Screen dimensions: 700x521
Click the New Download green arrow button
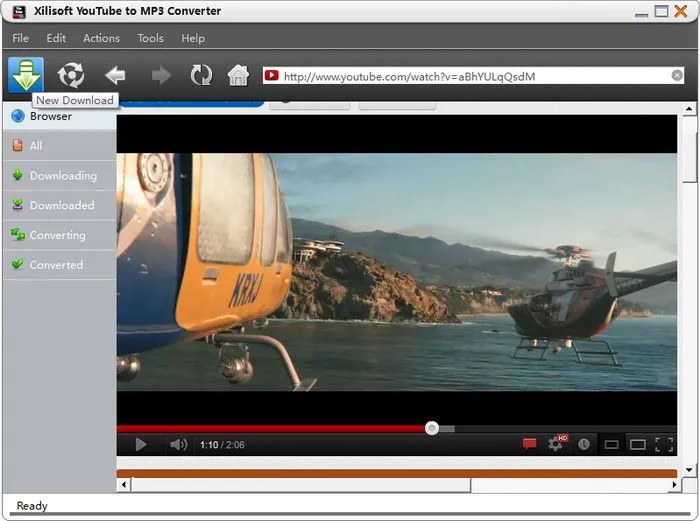click(x=26, y=75)
